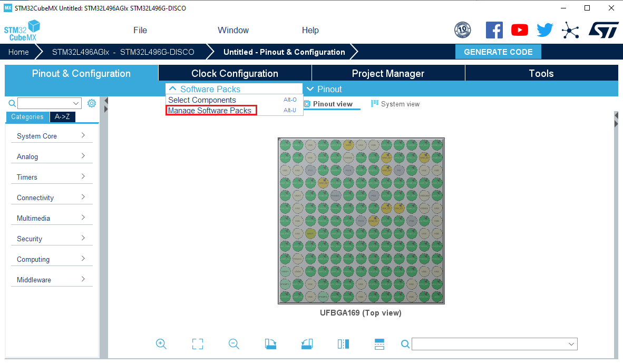Screen dimensions: 623x364
Task: Choose Manage Software Packs entry
Action: point(234,110)
